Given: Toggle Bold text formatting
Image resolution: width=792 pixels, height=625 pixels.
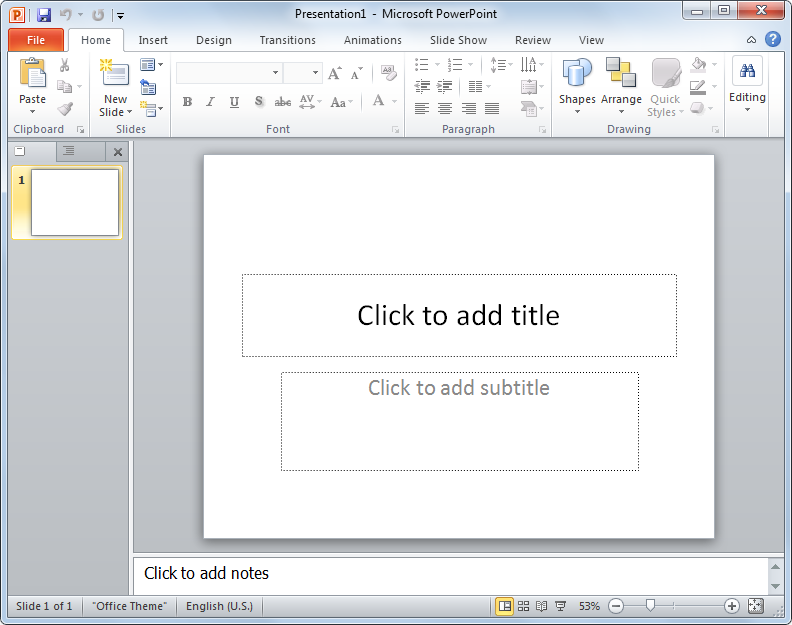Looking at the screenshot, I should pos(187,102).
